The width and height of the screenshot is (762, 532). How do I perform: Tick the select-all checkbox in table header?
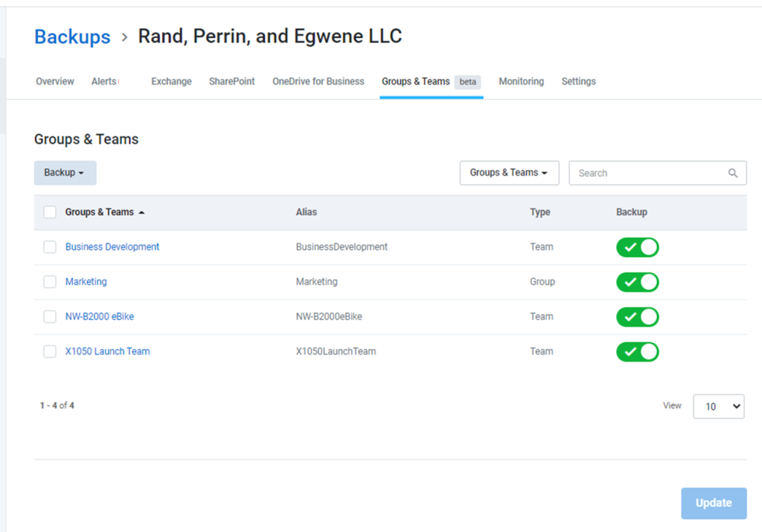click(x=50, y=212)
